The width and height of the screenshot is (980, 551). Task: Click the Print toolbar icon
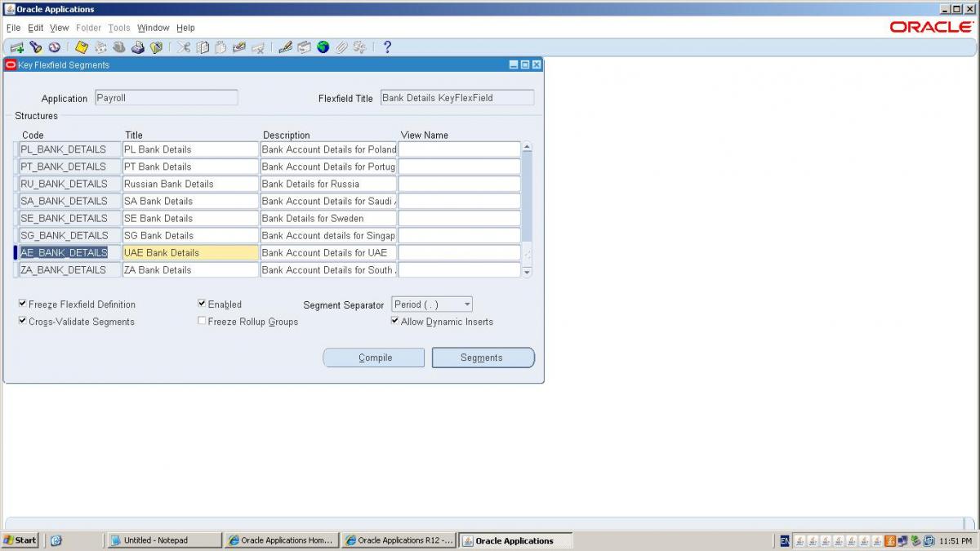137,47
